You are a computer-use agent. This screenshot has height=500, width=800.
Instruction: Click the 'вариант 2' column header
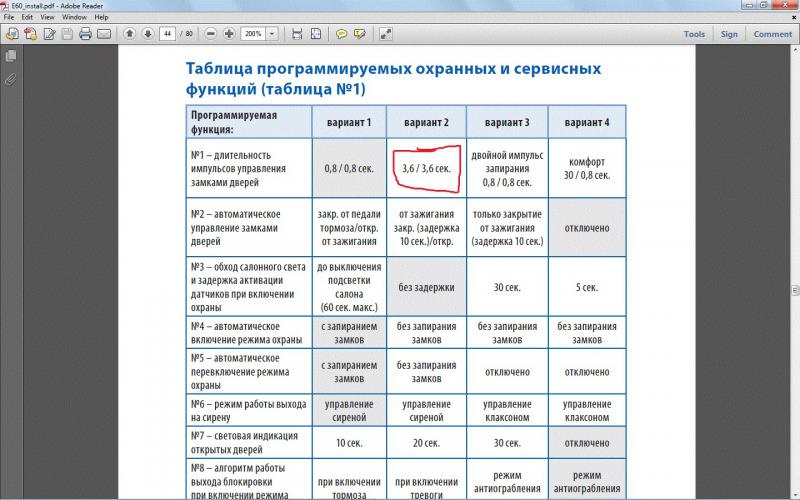(x=427, y=122)
